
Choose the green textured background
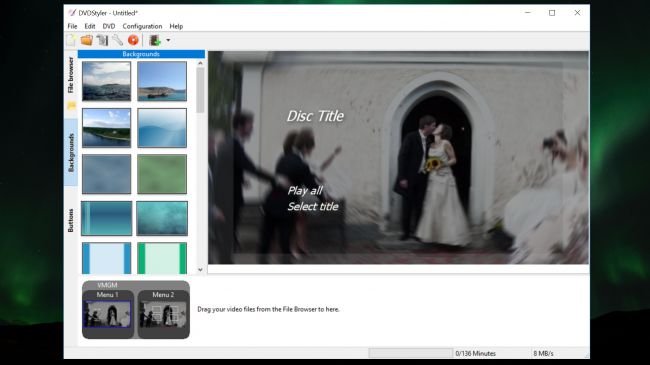pyautogui.click(x=162, y=174)
